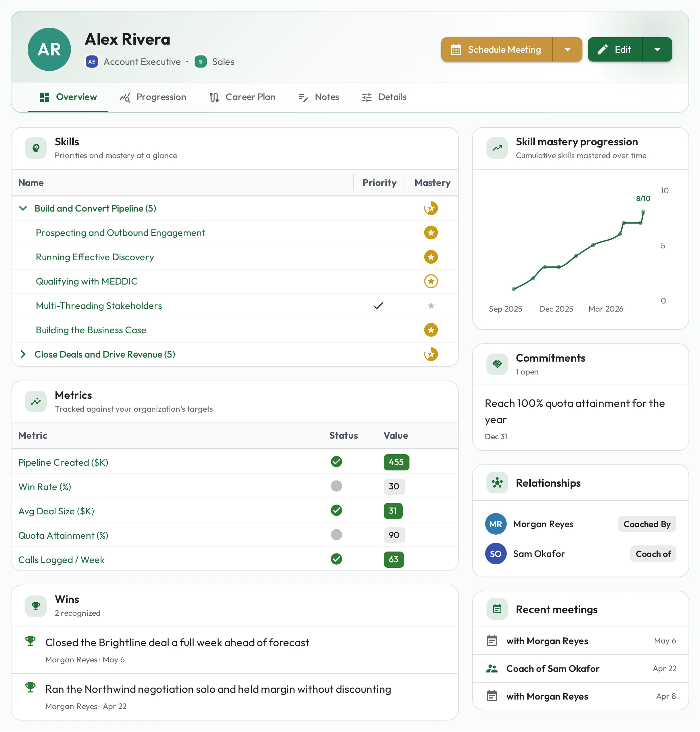Screen dimensions: 700x732
Task: Click the AE Account Executive badge
Action: click(92, 62)
